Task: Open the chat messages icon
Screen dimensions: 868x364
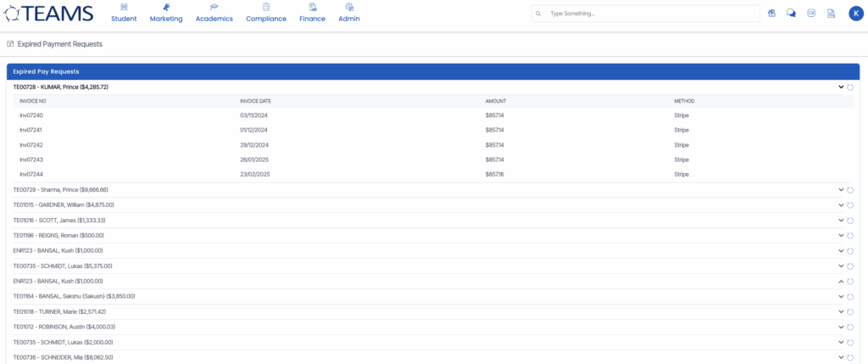Action: click(791, 14)
